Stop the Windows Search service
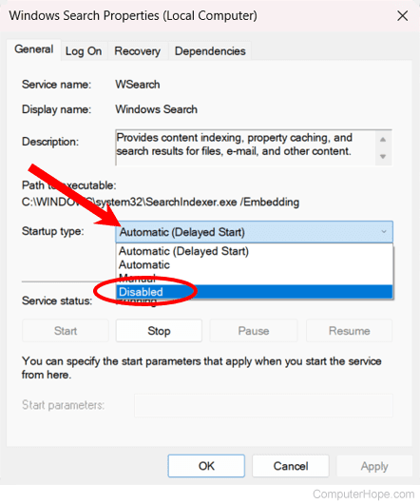Viewport: 420px width, 504px height. tap(159, 331)
